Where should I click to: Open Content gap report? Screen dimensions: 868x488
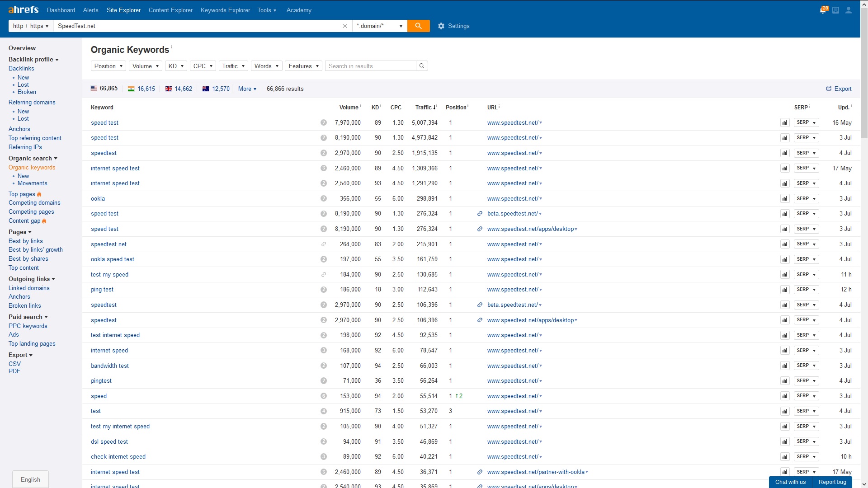[24, 221]
